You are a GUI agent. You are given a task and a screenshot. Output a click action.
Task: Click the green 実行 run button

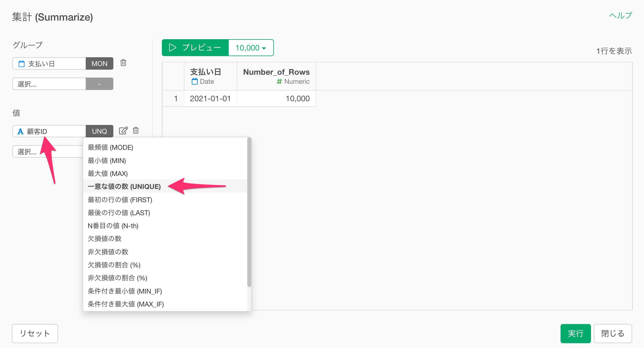point(575,334)
